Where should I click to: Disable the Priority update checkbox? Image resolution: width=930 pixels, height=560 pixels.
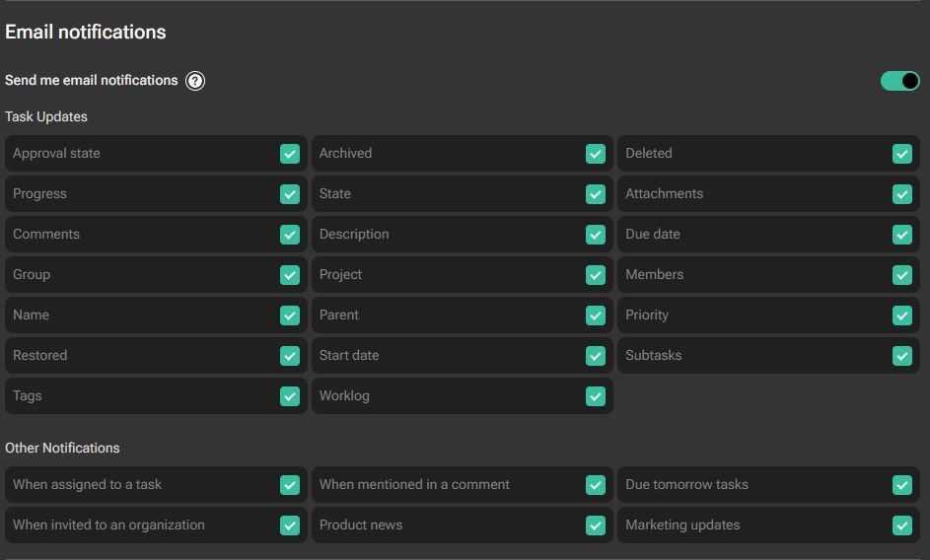(902, 315)
